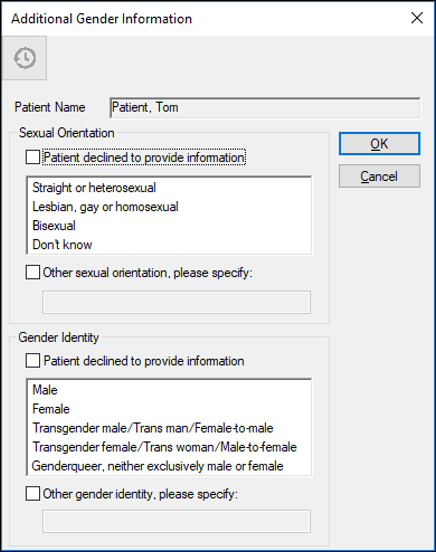Select Lesbian, gay or homosexual option
Viewport: 436px width, 552px height.
[169, 207]
